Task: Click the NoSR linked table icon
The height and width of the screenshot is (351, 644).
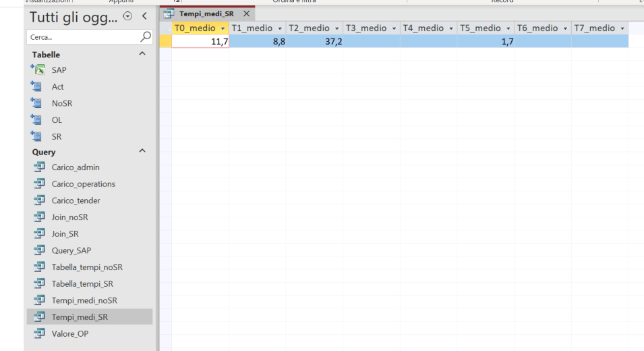Action: [37, 103]
